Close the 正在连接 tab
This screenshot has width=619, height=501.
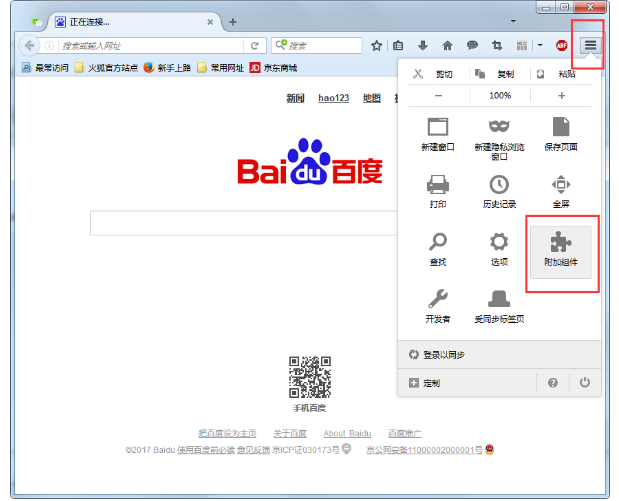(210, 22)
